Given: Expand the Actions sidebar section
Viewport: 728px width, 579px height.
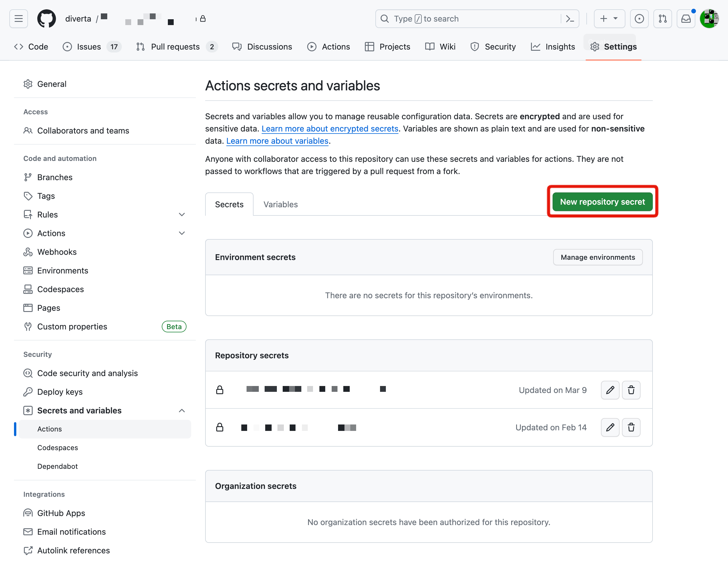Looking at the screenshot, I should 182,233.
